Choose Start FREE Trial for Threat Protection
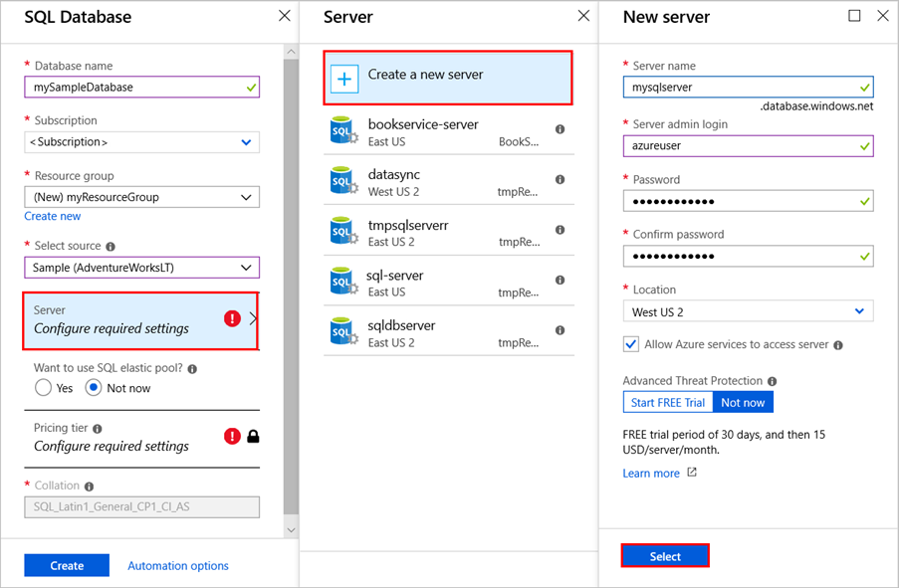The height and width of the screenshot is (588, 899). click(x=668, y=402)
